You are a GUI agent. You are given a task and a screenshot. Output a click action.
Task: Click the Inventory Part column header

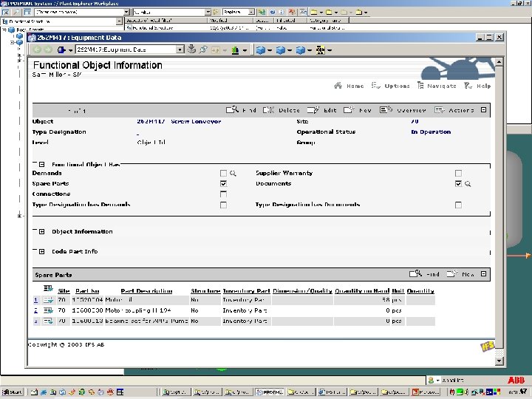tap(246, 291)
